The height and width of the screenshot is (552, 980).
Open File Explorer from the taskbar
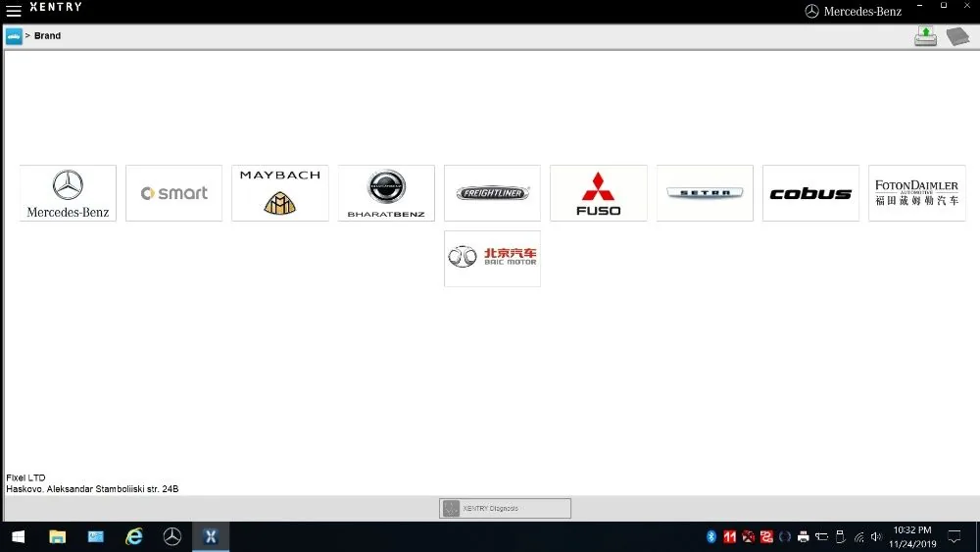(58, 536)
